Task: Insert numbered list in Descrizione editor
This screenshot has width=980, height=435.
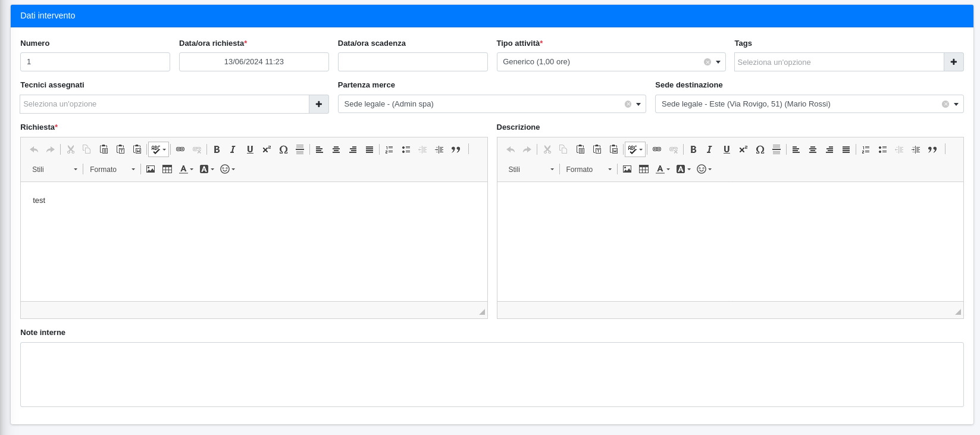Action: pos(866,149)
